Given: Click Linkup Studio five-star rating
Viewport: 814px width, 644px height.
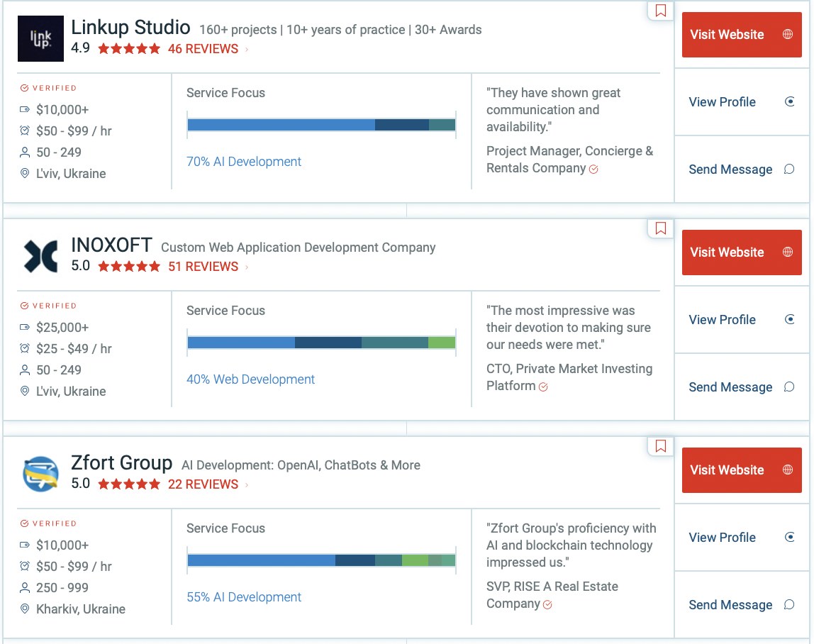Looking at the screenshot, I should 129,49.
